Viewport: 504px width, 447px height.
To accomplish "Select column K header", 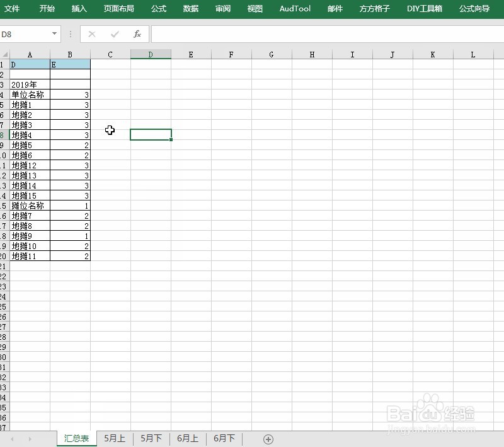I will pyautogui.click(x=433, y=54).
